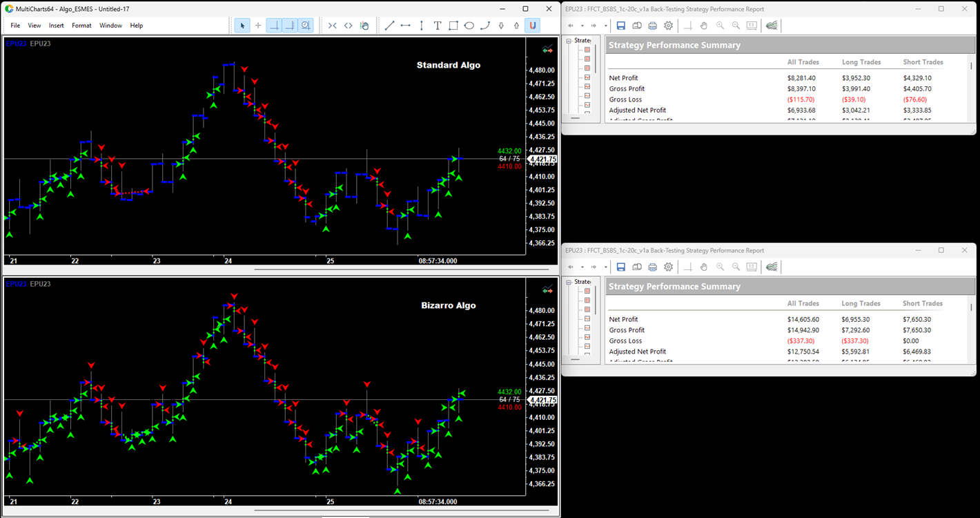Save the lower performance report

620,267
